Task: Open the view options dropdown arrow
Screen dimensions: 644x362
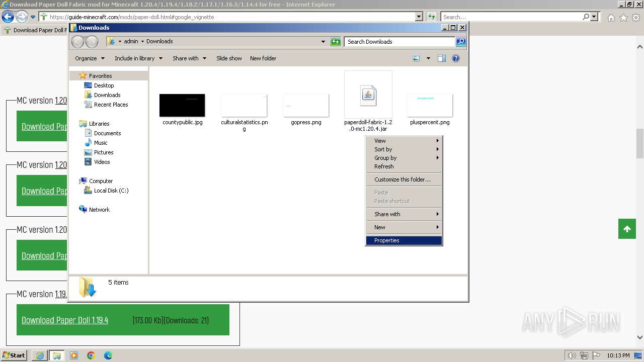Action: (x=428, y=58)
